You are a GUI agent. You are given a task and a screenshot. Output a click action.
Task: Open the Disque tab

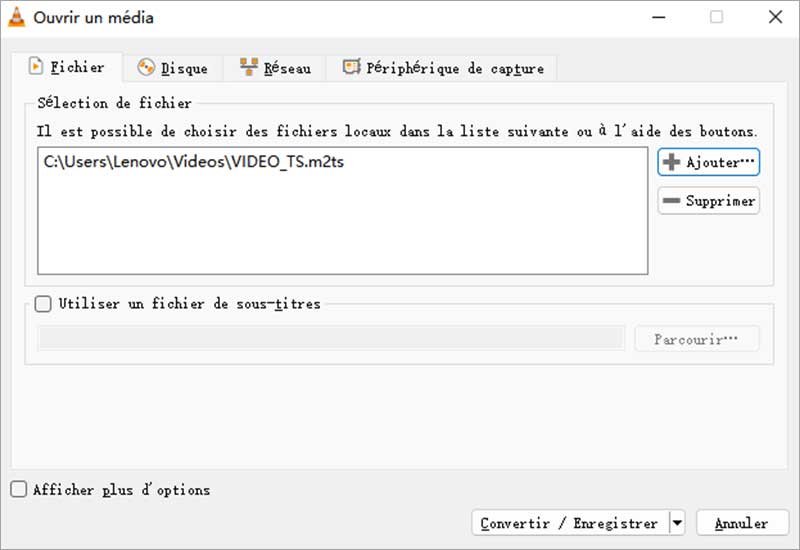pos(173,68)
